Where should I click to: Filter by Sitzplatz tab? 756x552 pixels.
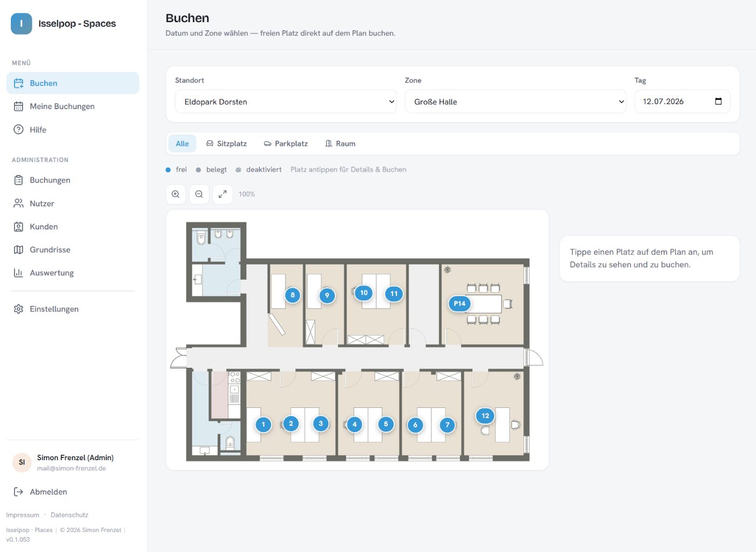coord(227,144)
